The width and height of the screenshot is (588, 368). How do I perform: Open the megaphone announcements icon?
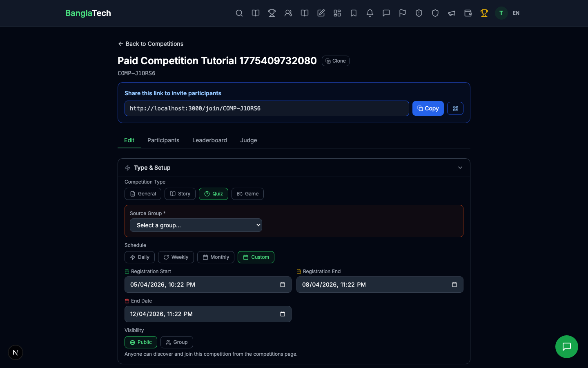click(x=452, y=13)
